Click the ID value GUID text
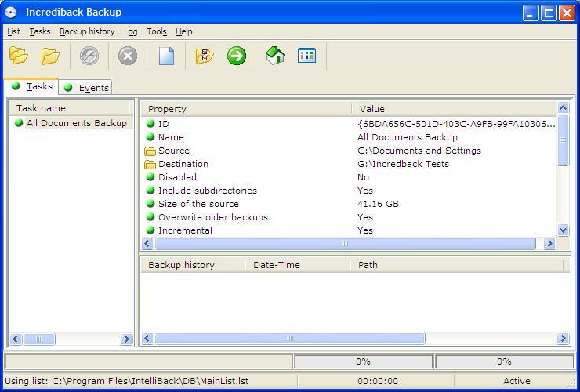Image resolution: width=580 pixels, height=392 pixels. [x=456, y=124]
